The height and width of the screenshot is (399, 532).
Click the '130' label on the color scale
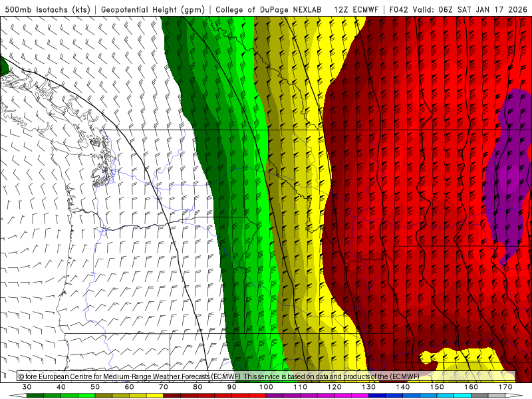click(x=369, y=387)
